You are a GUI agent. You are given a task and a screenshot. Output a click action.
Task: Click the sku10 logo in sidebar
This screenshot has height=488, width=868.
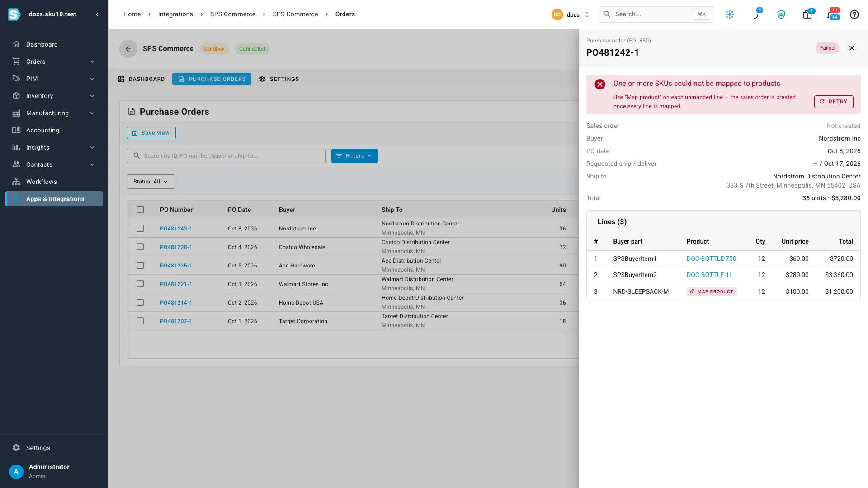pyautogui.click(x=14, y=14)
